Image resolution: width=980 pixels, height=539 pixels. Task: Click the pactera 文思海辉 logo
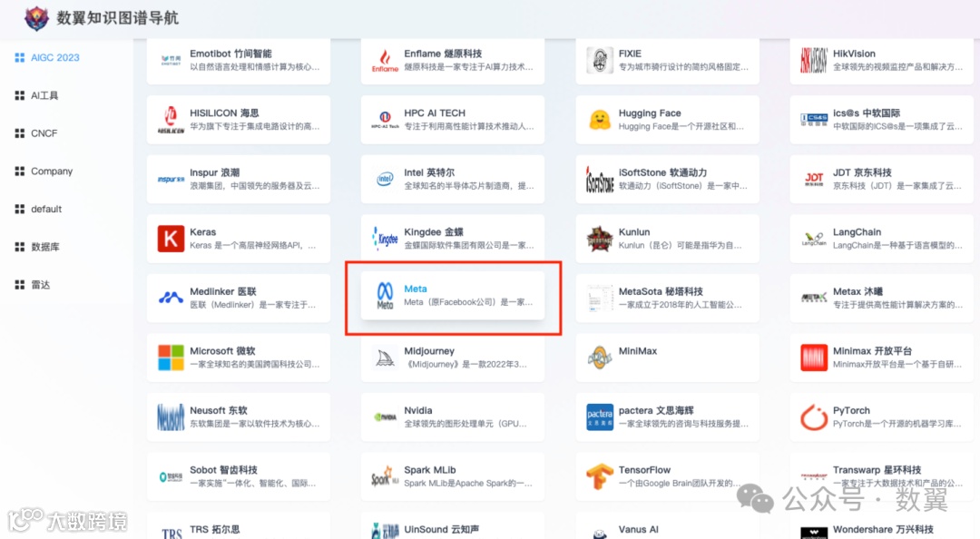coord(600,417)
